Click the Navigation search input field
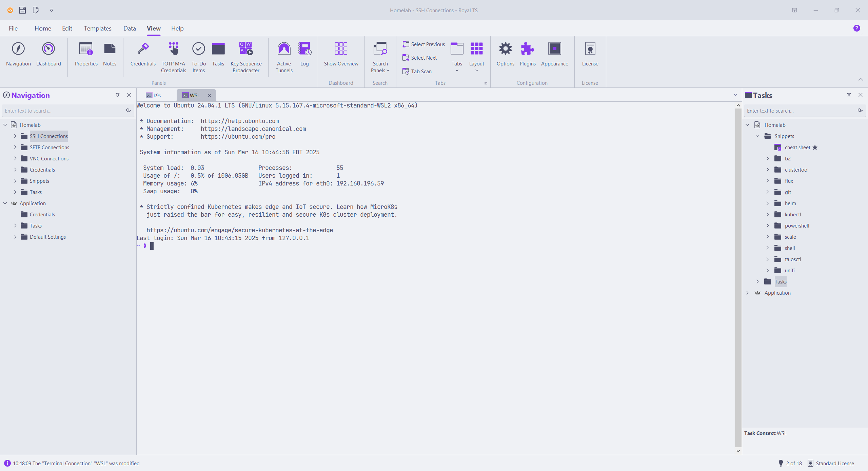This screenshot has width=868, height=471. point(63,111)
